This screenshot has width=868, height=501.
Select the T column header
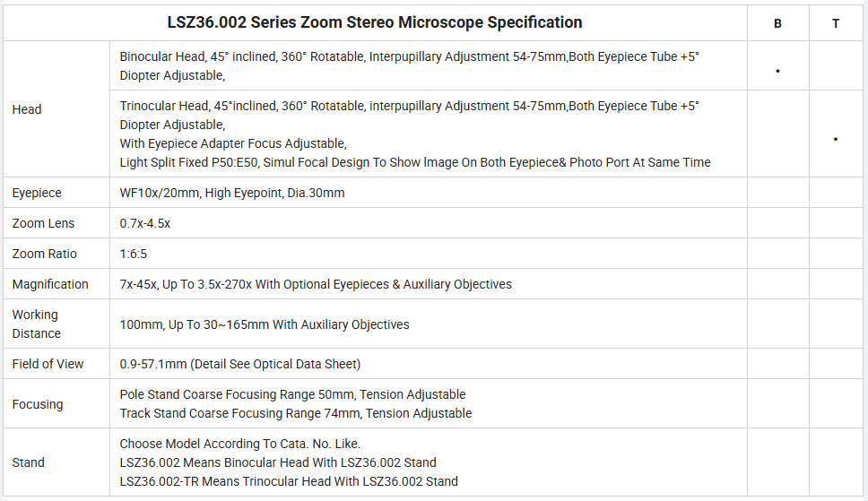(x=836, y=24)
